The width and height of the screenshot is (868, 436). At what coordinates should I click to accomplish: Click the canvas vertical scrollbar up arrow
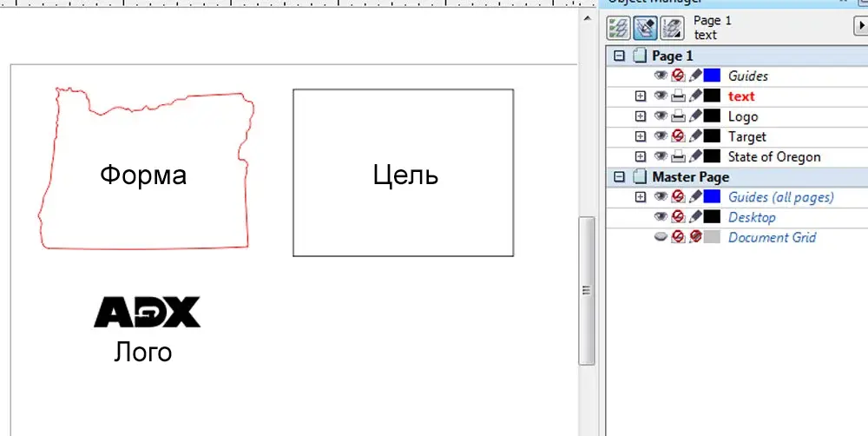pyautogui.click(x=587, y=19)
